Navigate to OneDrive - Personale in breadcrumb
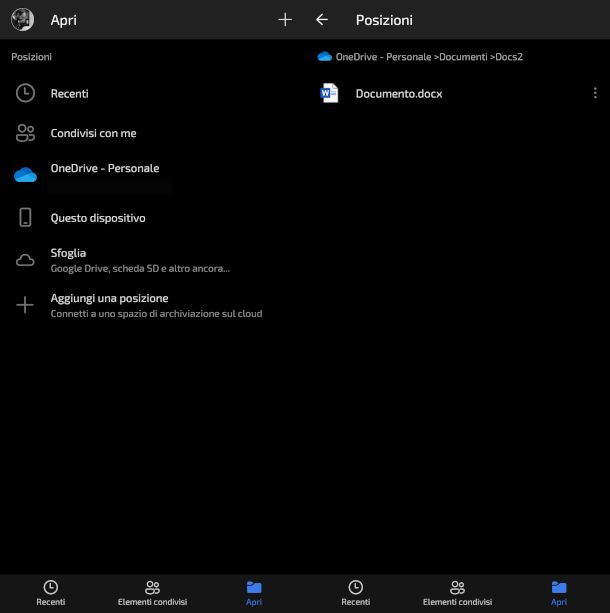 pyautogui.click(x=384, y=57)
